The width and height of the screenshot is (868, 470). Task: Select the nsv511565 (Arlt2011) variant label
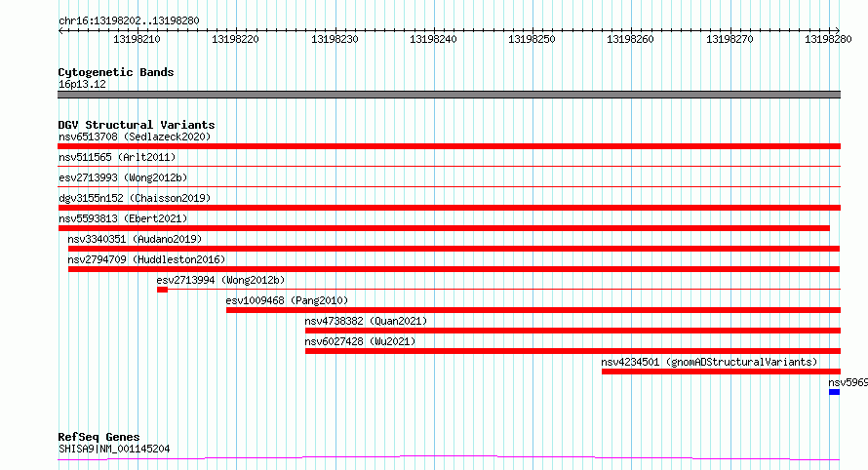pos(117,157)
